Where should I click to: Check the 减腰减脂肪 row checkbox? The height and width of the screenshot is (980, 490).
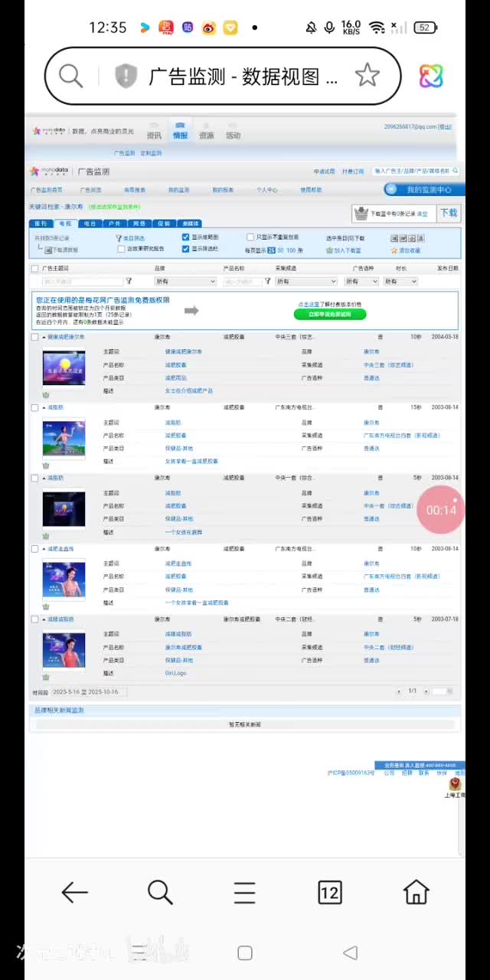click(x=34, y=619)
